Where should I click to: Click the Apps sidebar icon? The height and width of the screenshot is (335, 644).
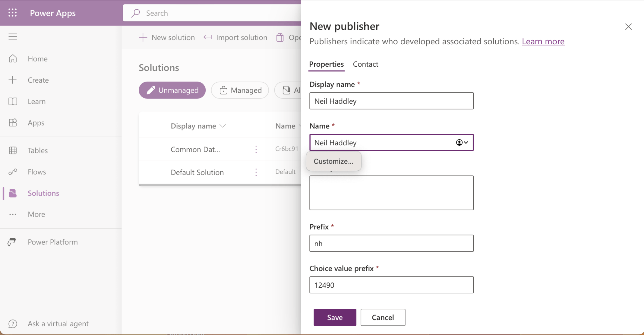pyautogui.click(x=13, y=123)
